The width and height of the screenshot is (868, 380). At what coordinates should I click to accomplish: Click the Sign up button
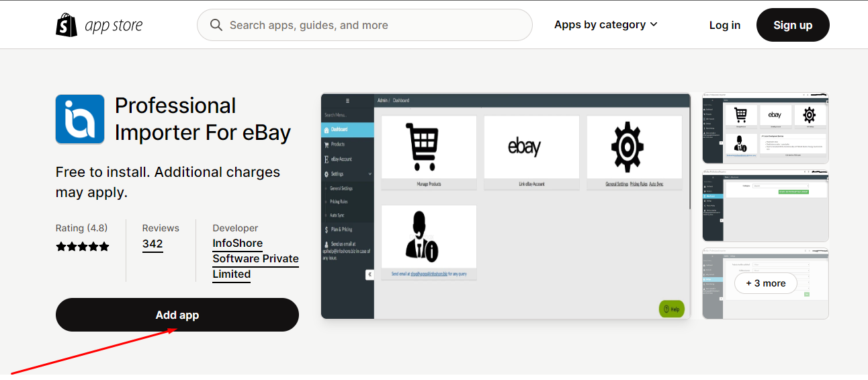coord(793,25)
